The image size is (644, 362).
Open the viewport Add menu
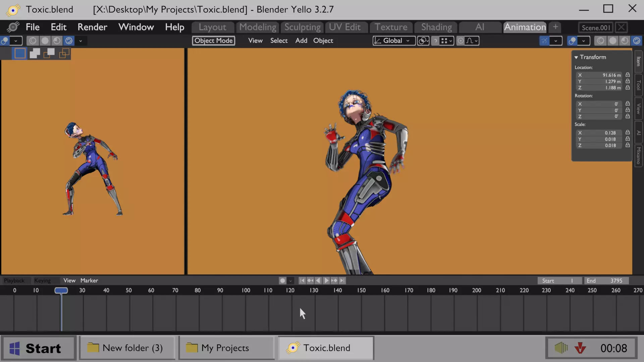pyautogui.click(x=301, y=41)
